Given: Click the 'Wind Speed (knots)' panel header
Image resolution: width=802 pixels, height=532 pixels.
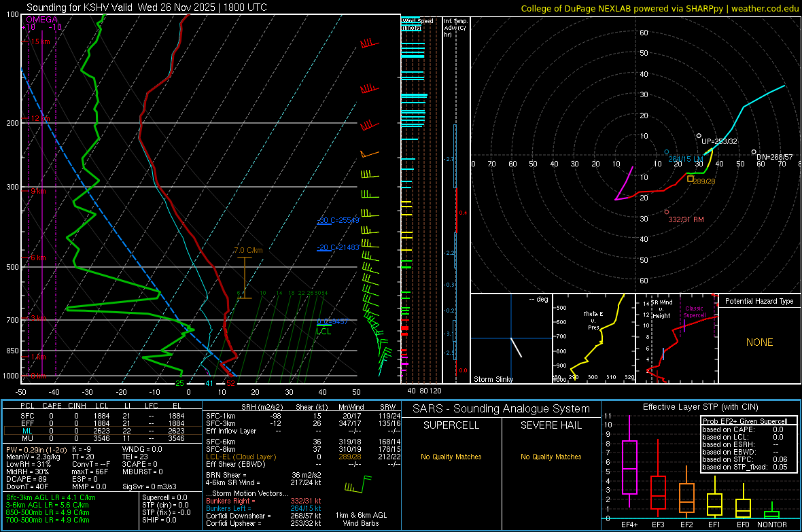Looking at the screenshot, I should (417, 24).
